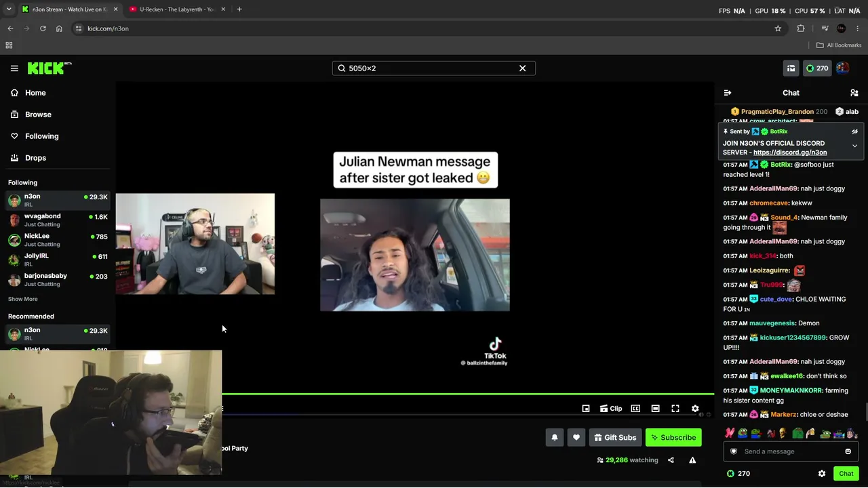The image size is (868, 488).
Task: Open JollyIRL channel in Following list
Action: pos(58,260)
